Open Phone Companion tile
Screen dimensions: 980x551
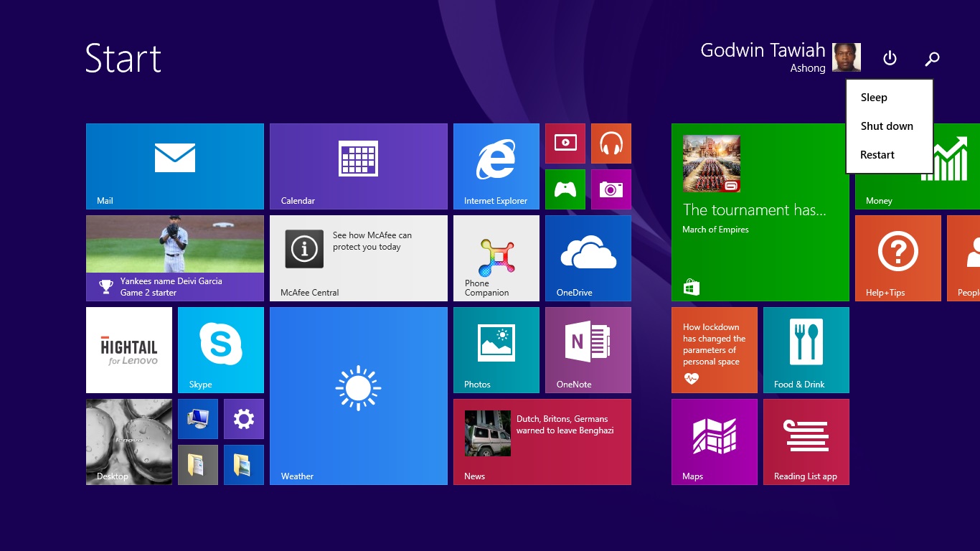click(496, 258)
